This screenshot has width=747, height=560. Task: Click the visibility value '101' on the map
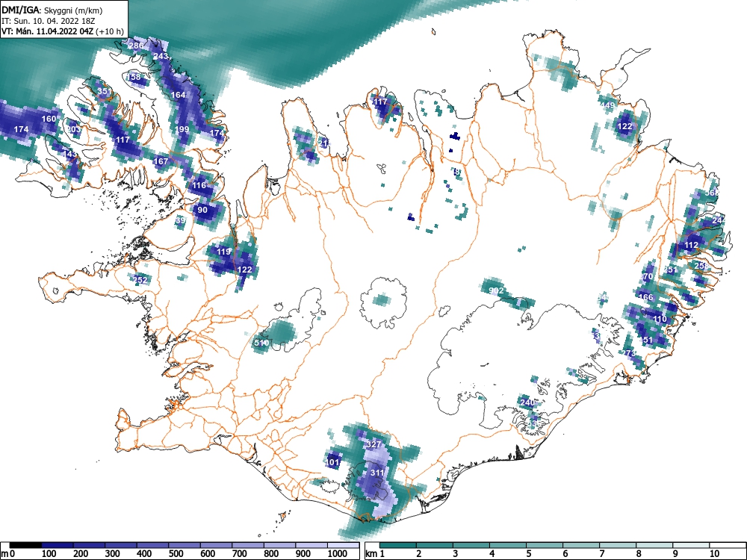click(332, 462)
